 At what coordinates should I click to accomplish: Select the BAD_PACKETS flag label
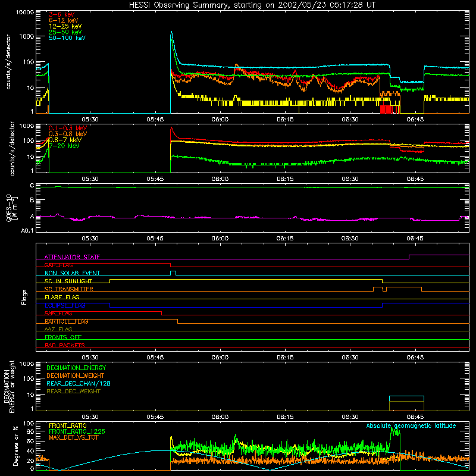pyautogui.click(x=65, y=345)
